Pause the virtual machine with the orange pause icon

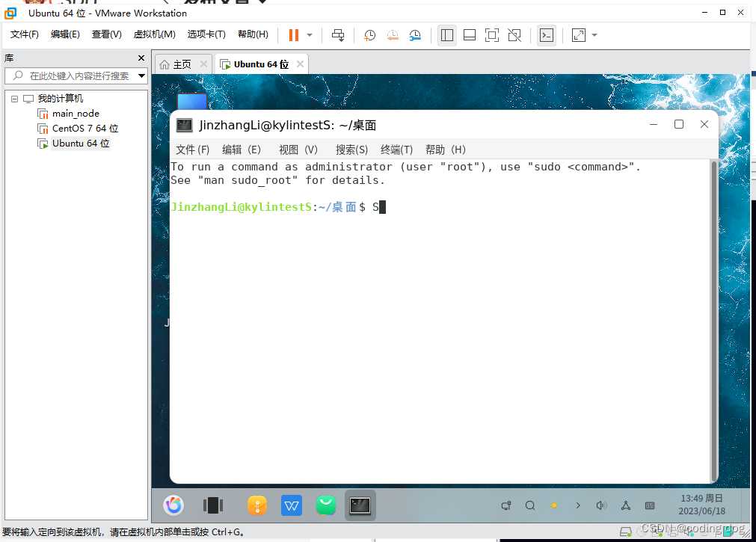294,34
